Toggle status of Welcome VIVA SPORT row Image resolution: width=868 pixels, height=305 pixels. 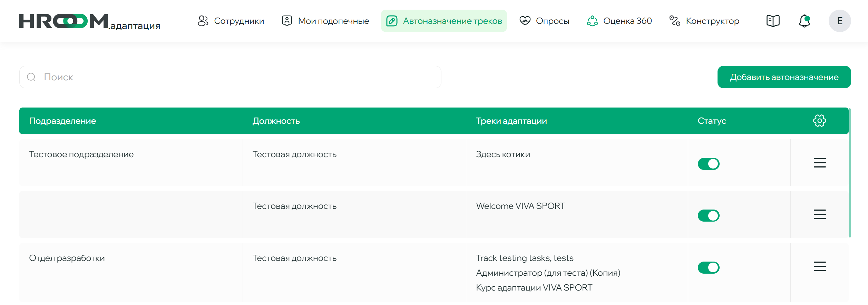(x=708, y=216)
